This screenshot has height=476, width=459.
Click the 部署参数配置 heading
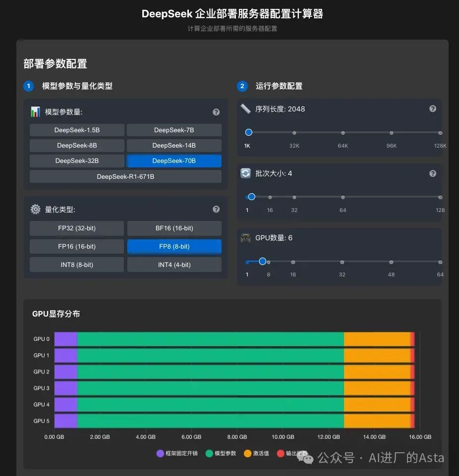tap(56, 64)
